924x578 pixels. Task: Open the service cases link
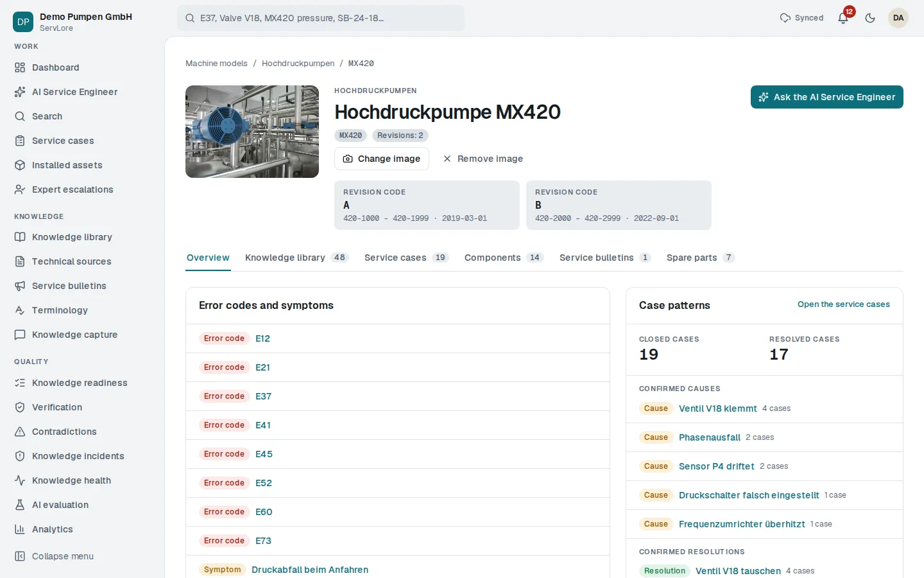click(844, 304)
